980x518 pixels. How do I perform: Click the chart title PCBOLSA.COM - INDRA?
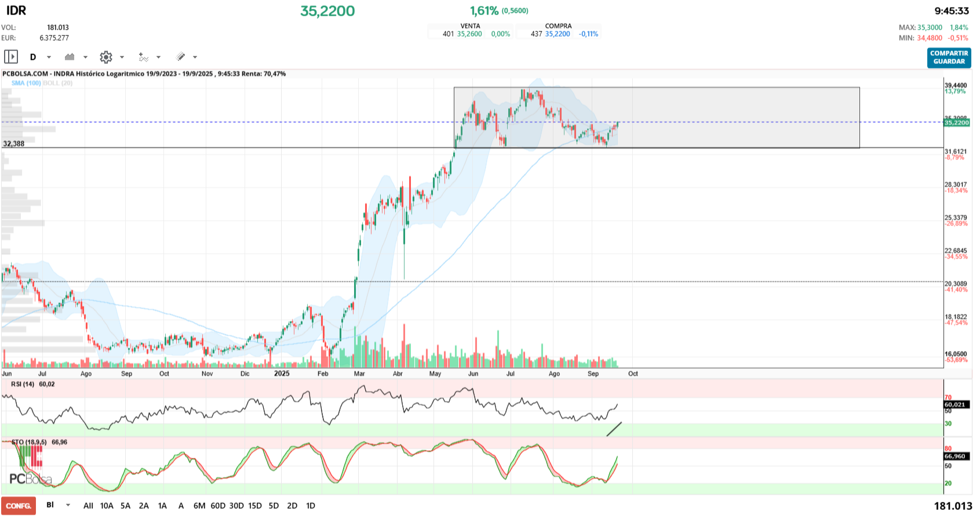(x=38, y=74)
